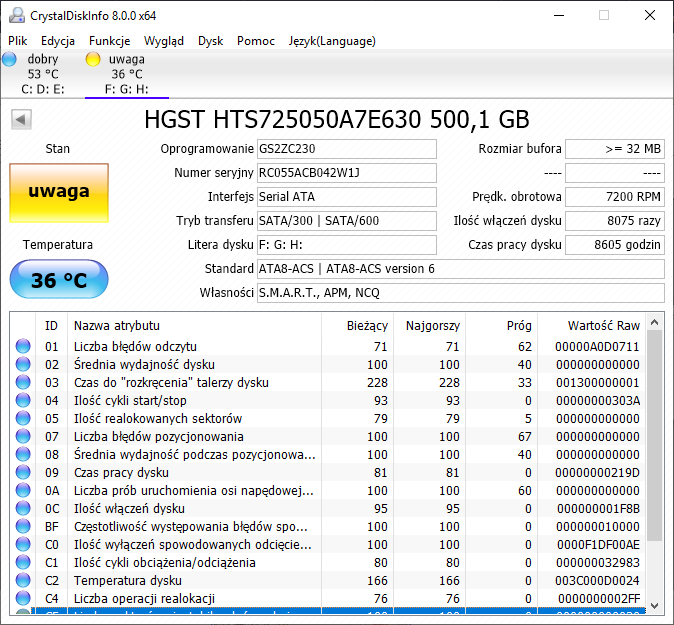This screenshot has width=674, height=625.
Task: Open the Edycja menu
Action: [58, 41]
